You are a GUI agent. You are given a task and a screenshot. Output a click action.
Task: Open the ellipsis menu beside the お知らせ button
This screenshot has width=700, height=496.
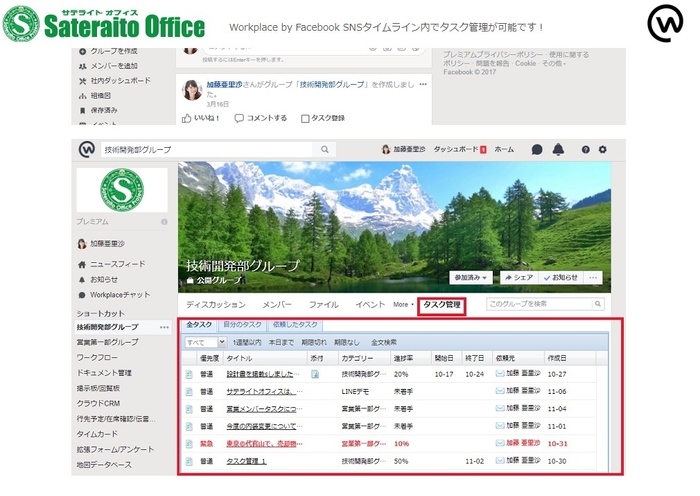tap(593, 277)
